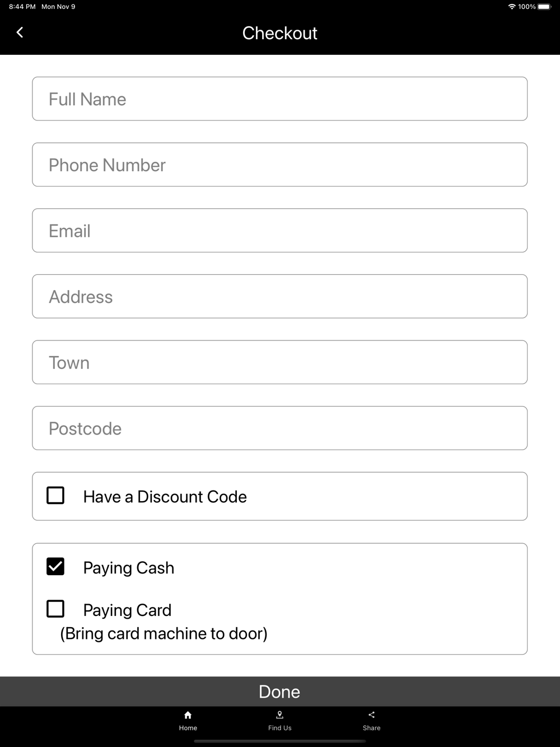This screenshot has height=747, width=560.
Task: Focus the Phone Number field
Action: [x=280, y=165]
